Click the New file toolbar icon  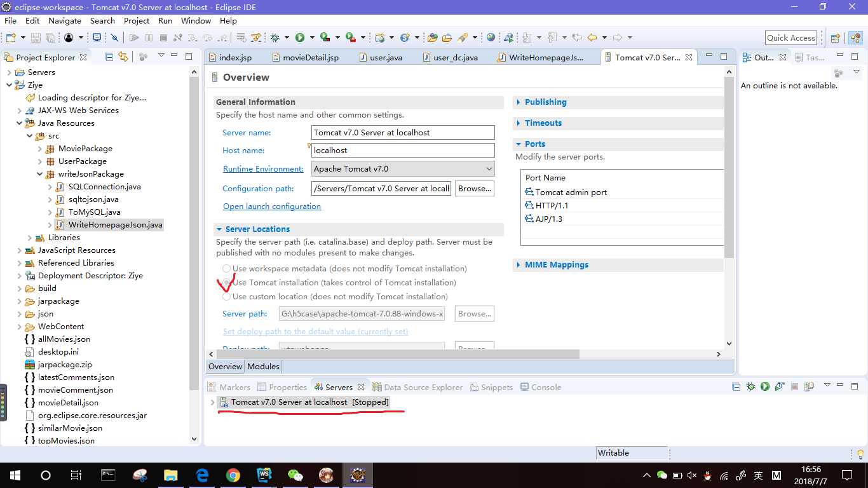pos(11,37)
